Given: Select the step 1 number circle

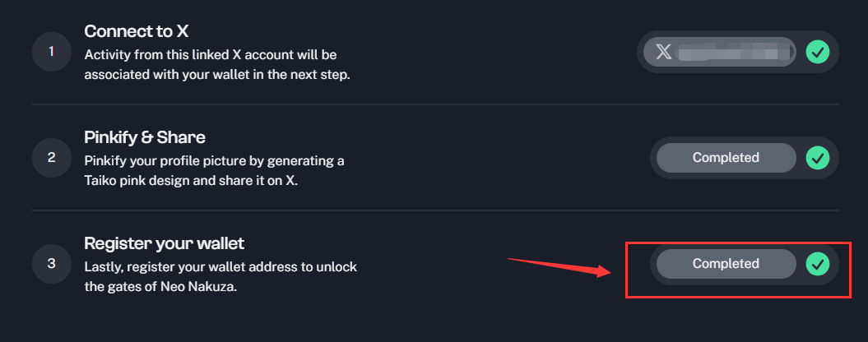Looking at the screenshot, I should click(x=52, y=52).
